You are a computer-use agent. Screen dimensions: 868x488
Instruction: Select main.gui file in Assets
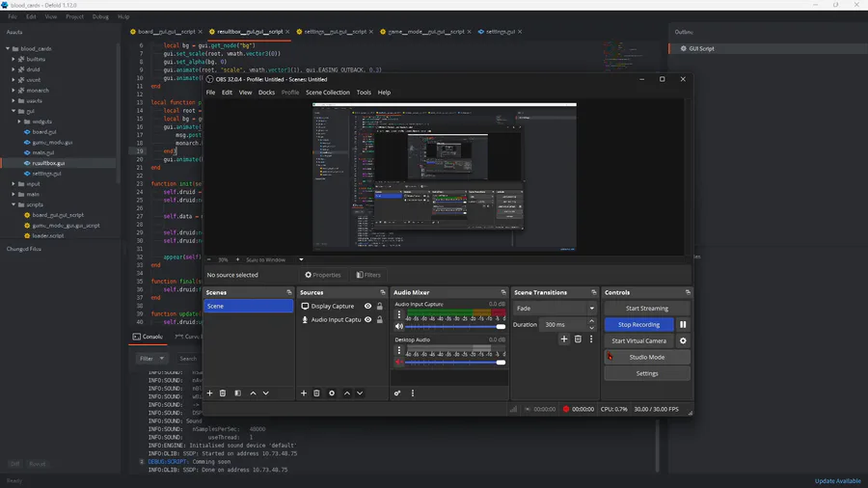pyautogui.click(x=42, y=152)
